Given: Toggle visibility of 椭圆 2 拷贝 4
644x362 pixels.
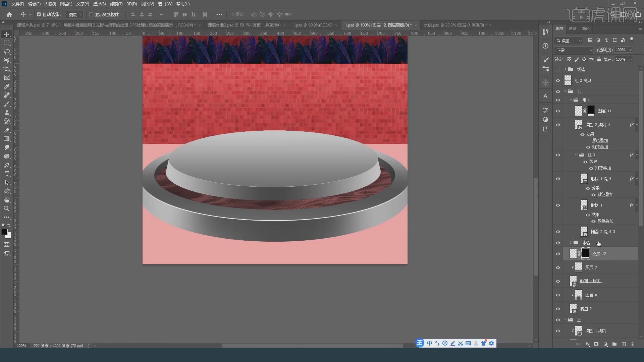Looking at the screenshot, I should coord(558,125).
